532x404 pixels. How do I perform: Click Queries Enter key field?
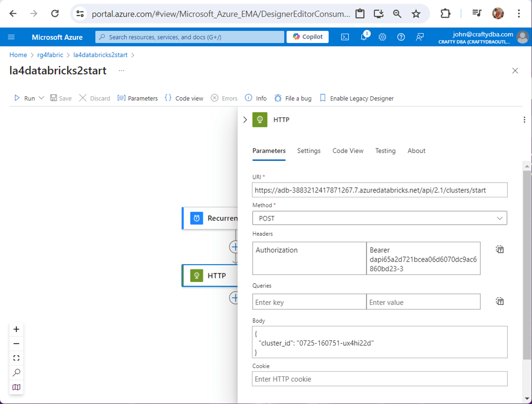pyautogui.click(x=310, y=302)
